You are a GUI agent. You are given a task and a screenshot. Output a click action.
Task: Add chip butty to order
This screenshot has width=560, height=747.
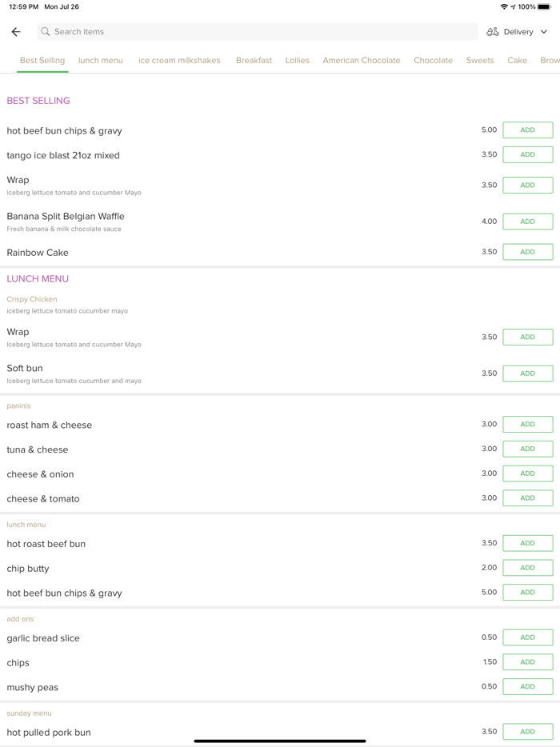[527, 568]
